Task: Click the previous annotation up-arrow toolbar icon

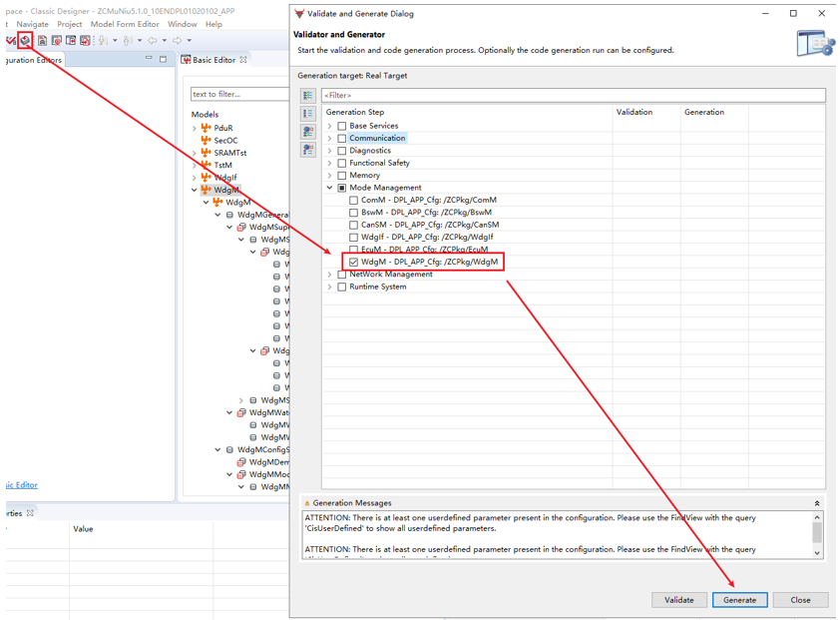Action: 128,40
